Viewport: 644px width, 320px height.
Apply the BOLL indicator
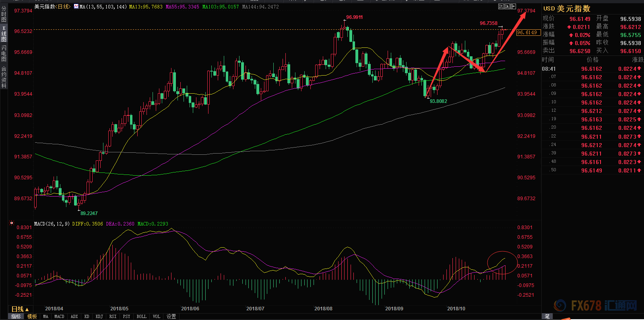pos(141,316)
